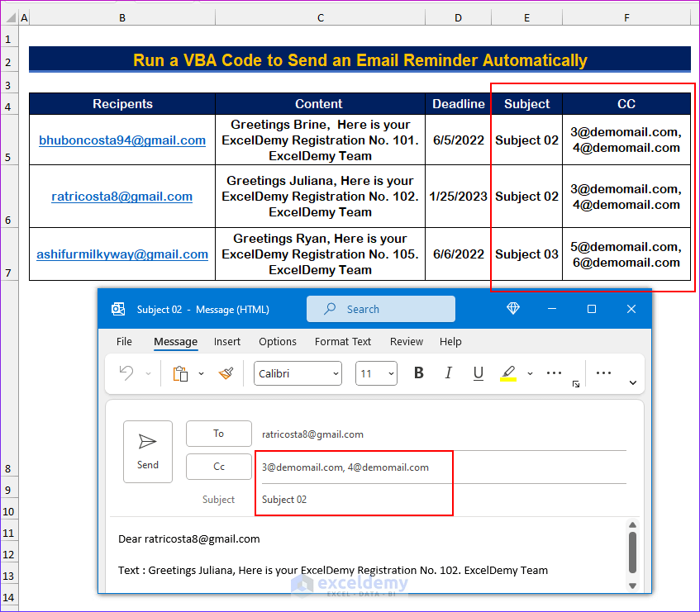Open the Help tab

tap(450, 342)
